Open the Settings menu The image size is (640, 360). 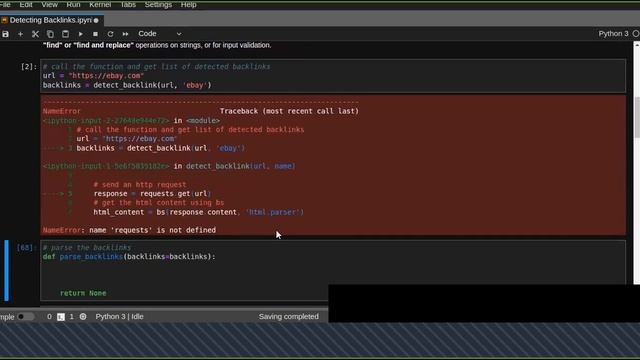pos(158,4)
